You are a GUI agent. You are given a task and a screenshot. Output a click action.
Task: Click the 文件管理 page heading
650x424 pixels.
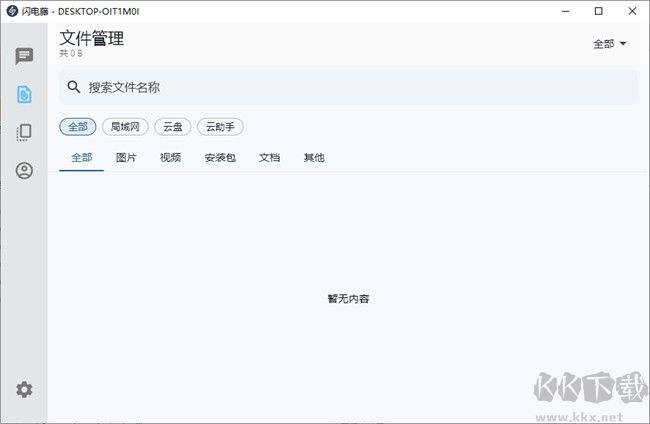point(92,38)
